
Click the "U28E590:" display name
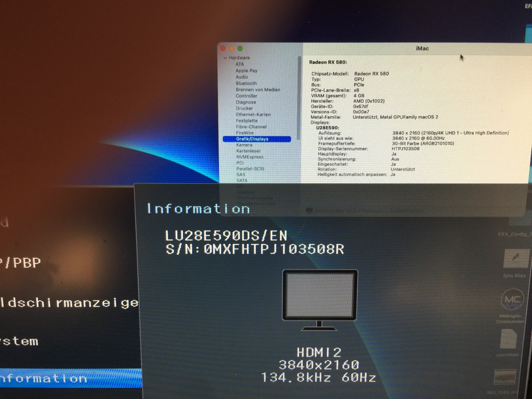coord(327,128)
